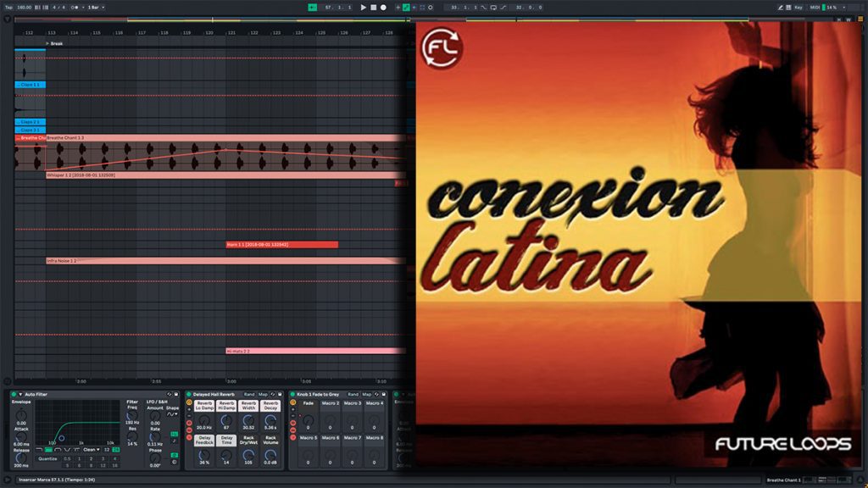Adjust the Res knob in Auto Filter
Image resolution: width=868 pixels, height=488 pixels.
pyautogui.click(x=132, y=436)
